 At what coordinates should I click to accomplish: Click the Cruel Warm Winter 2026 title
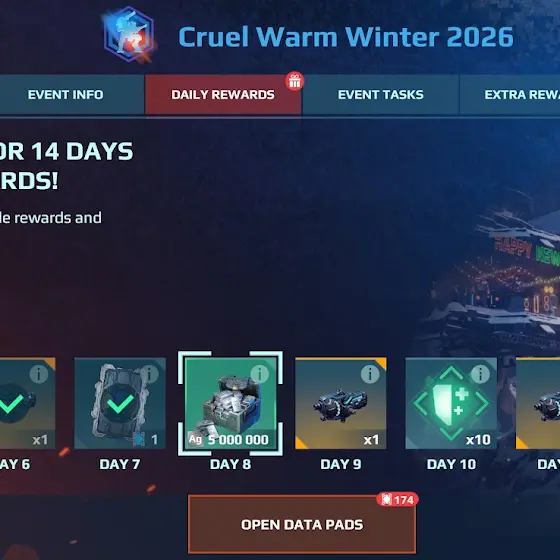pyautogui.click(x=346, y=37)
